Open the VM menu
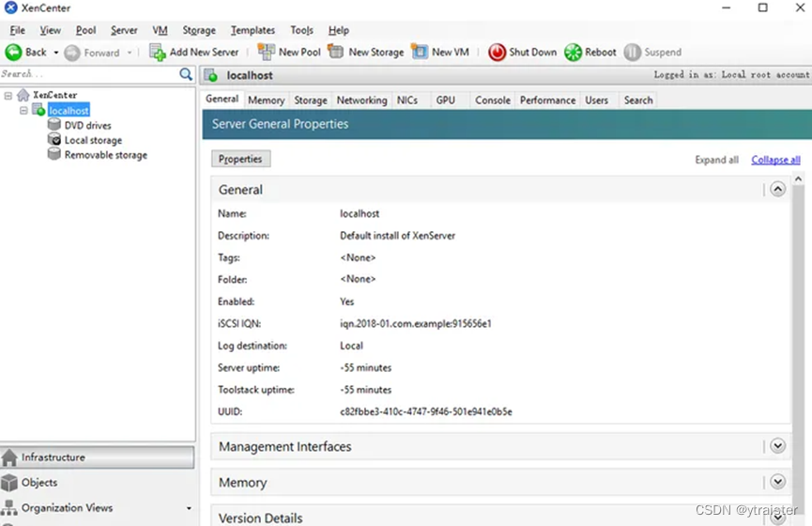812x526 pixels. click(160, 30)
